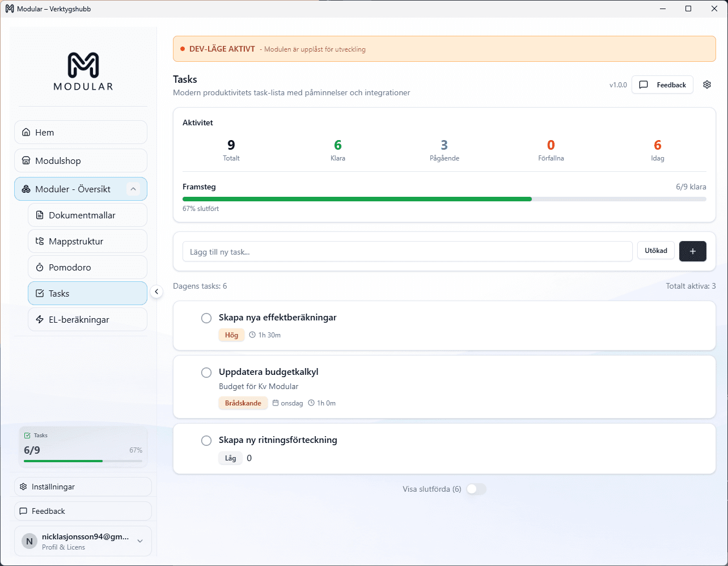Click the plus icon to add task
The height and width of the screenshot is (566, 728).
[692, 251]
